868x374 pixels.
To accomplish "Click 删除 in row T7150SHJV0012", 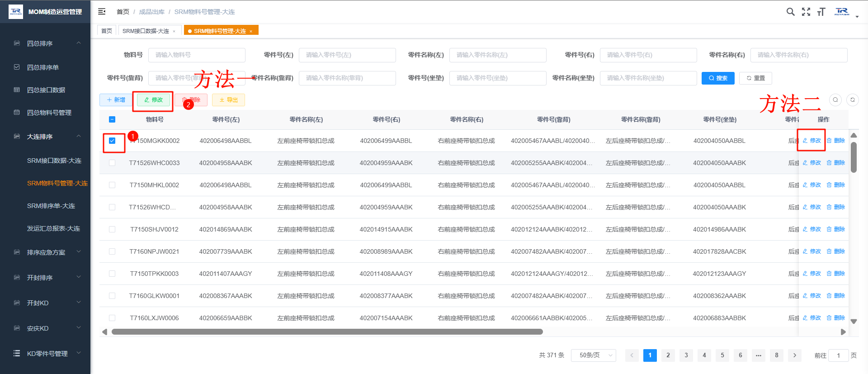I will point(836,229).
